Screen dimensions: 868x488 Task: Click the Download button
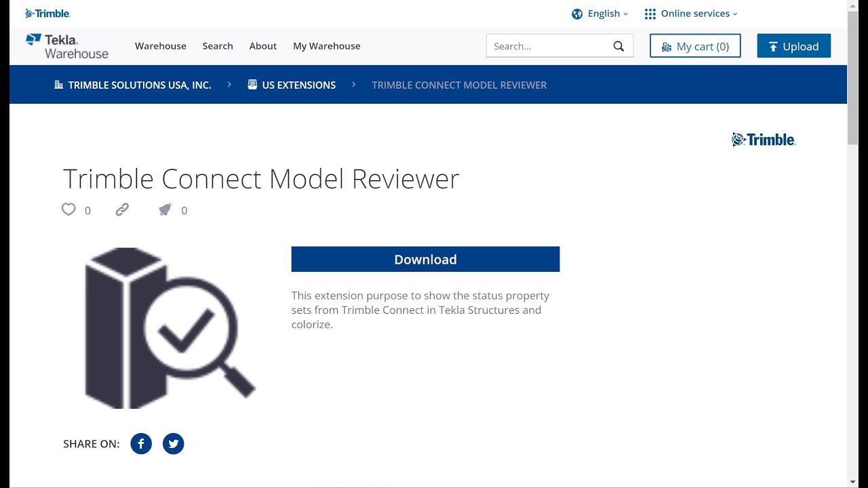tap(425, 259)
